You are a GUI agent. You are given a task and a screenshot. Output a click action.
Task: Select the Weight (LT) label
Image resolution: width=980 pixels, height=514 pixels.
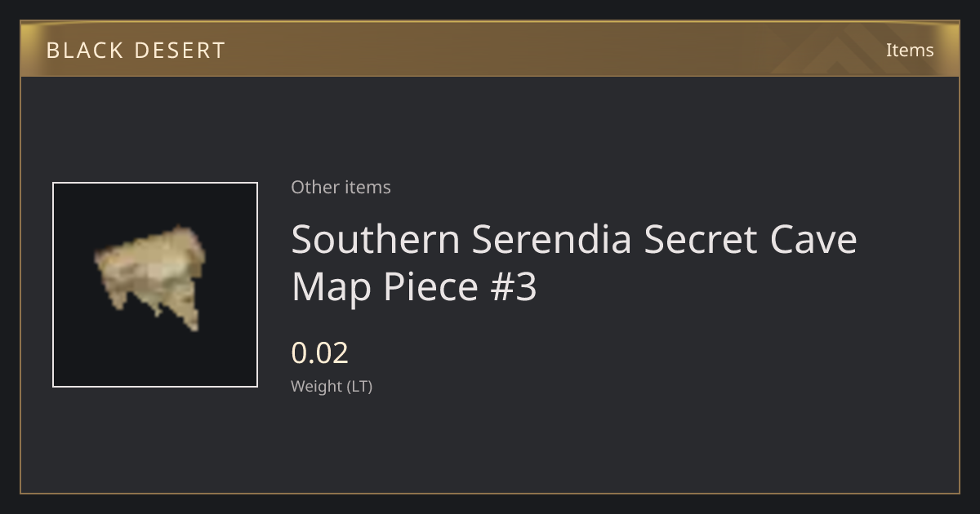pyautogui.click(x=332, y=386)
